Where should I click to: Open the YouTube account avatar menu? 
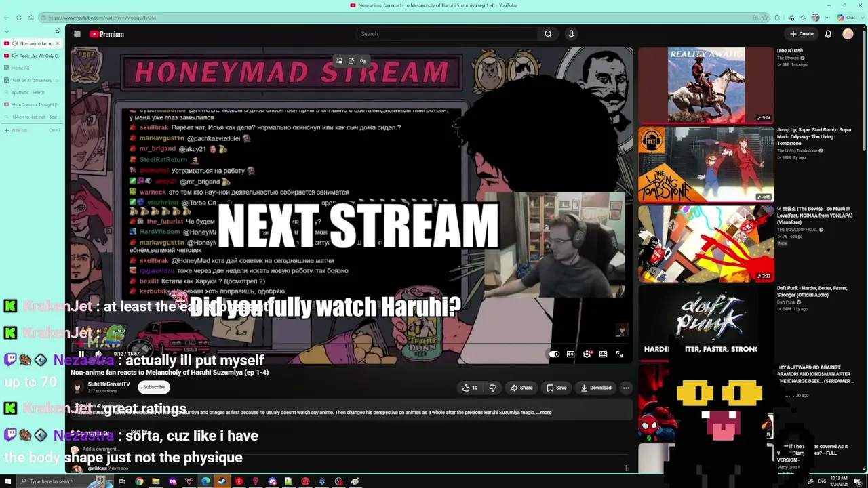pos(848,34)
